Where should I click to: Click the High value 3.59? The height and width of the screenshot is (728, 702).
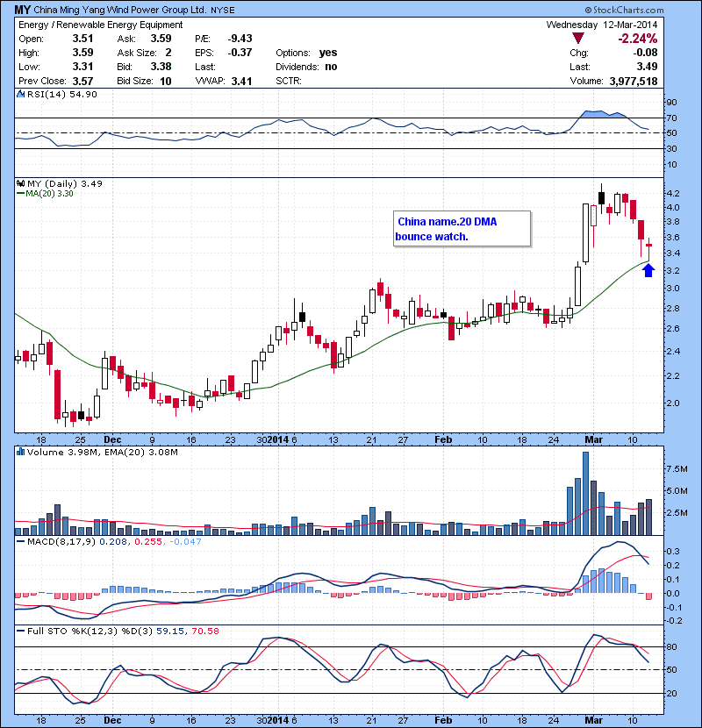click(82, 53)
